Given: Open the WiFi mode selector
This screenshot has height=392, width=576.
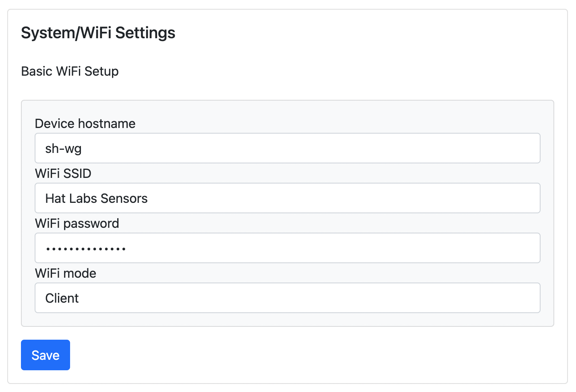Looking at the screenshot, I should (x=287, y=298).
